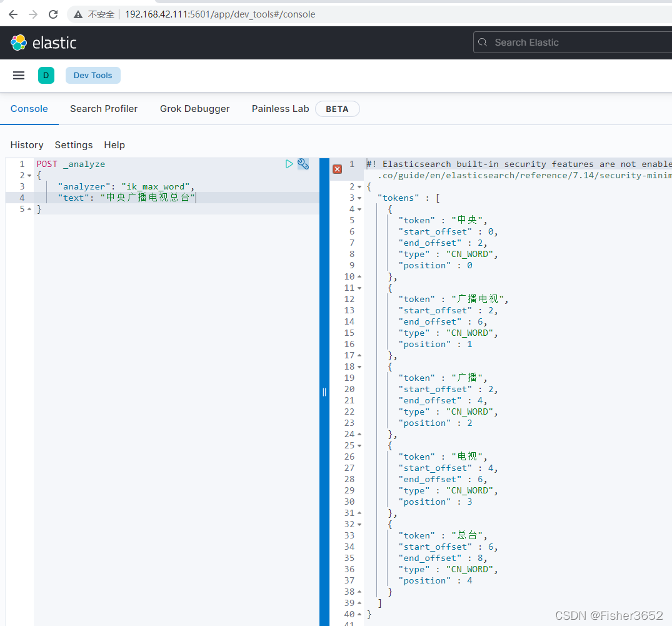672x626 pixels.
Task: Click fold marker at response line 10
Action: click(x=359, y=276)
